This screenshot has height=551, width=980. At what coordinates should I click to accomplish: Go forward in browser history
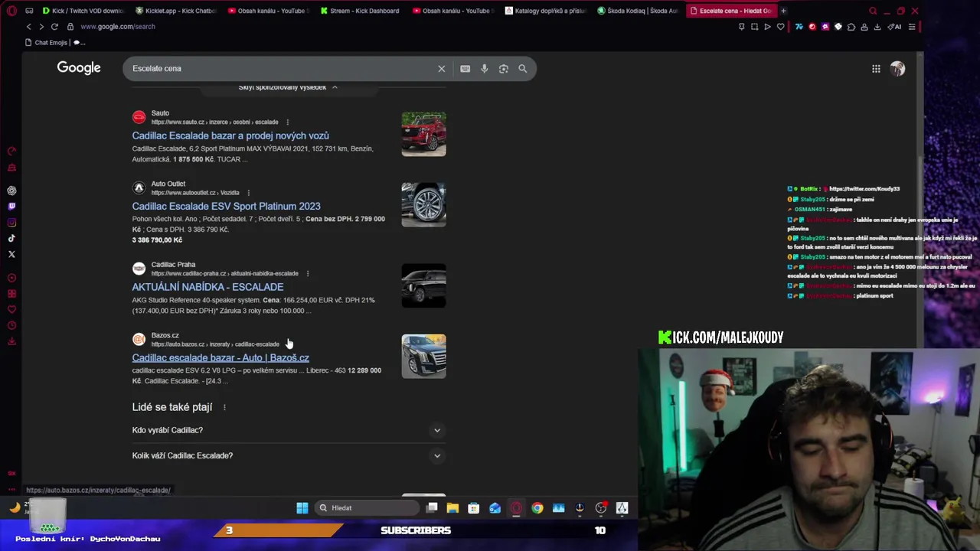coord(41,27)
